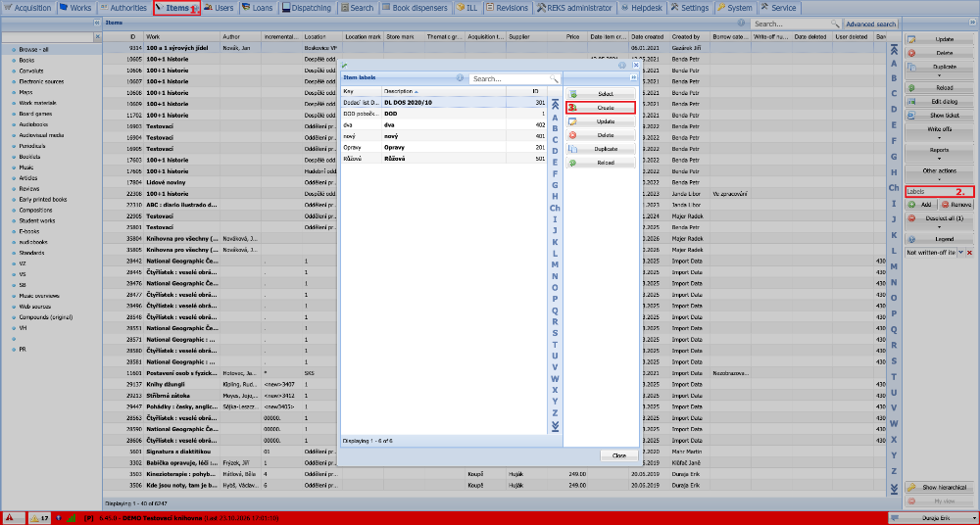Click Show ticket in the Items side panel
This screenshot has height=525, width=980.
(x=940, y=116)
